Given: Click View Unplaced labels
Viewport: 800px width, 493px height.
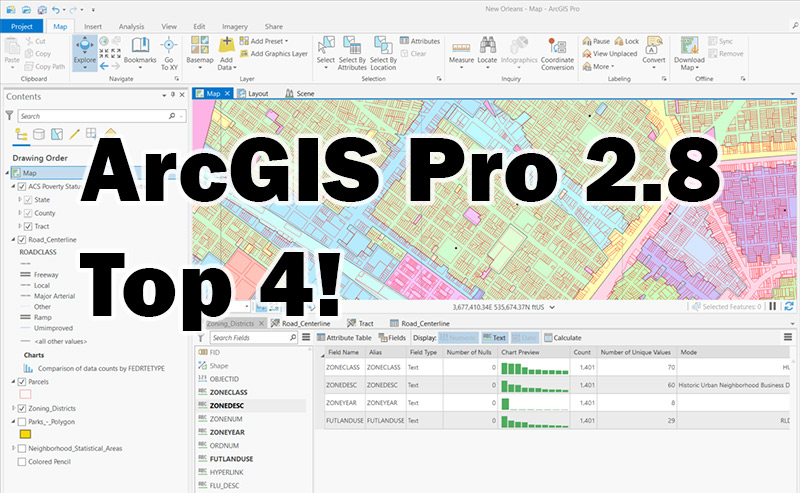Looking at the screenshot, I should click(610, 54).
